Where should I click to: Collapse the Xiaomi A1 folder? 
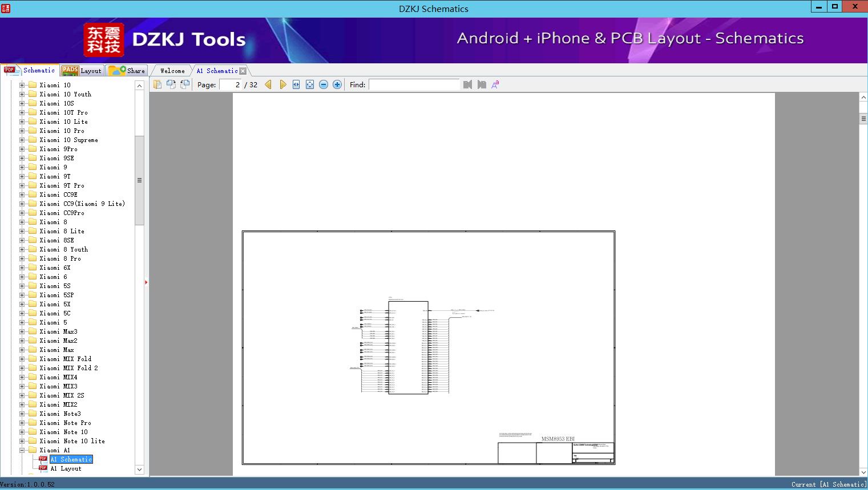(22, 450)
